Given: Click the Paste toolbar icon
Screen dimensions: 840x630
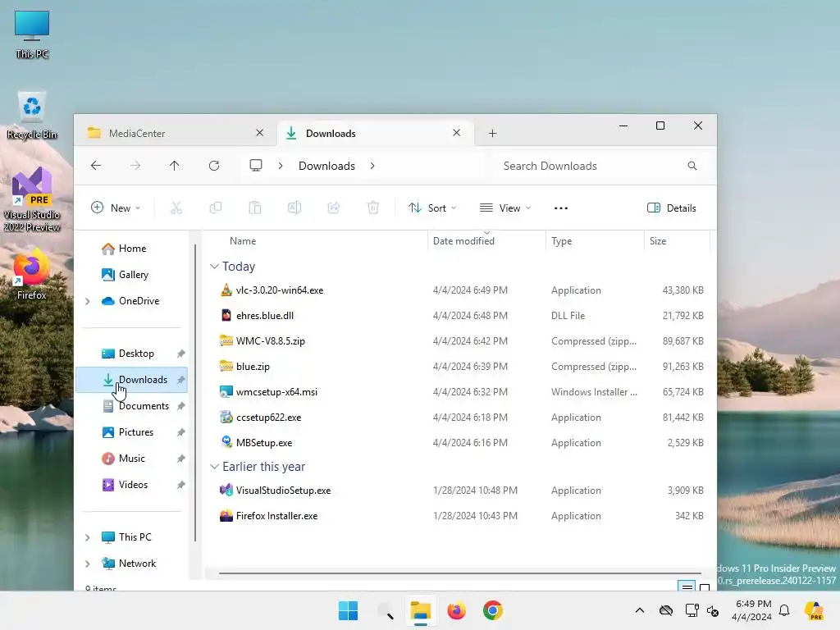Looking at the screenshot, I should pyautogui.click(x=255, y=208).
